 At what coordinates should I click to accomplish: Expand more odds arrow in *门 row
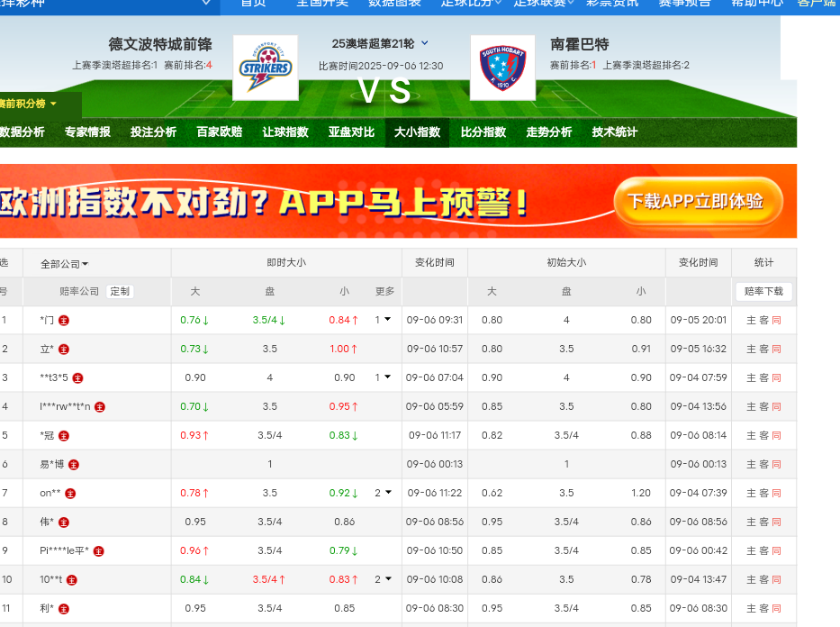pyautogui.click(x=387, y=319)
